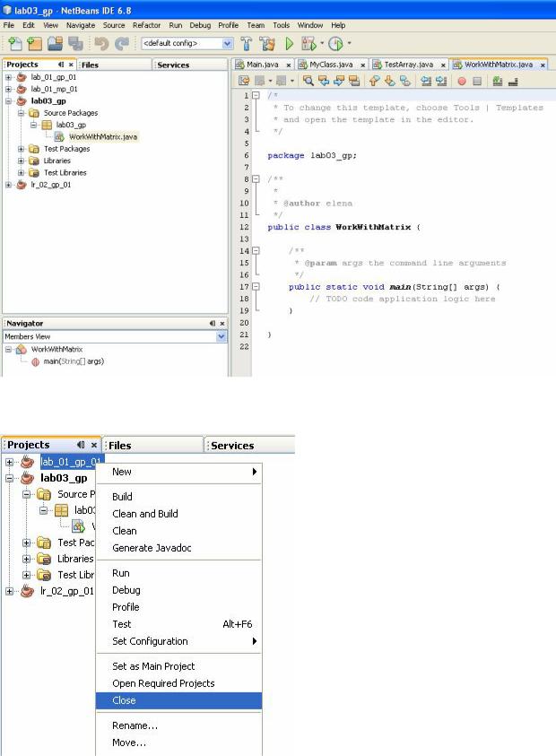Select WorkWithMatrix.java in upper Projects tree
This screenshot has height=756, width=556.
[x=103, y=137]
